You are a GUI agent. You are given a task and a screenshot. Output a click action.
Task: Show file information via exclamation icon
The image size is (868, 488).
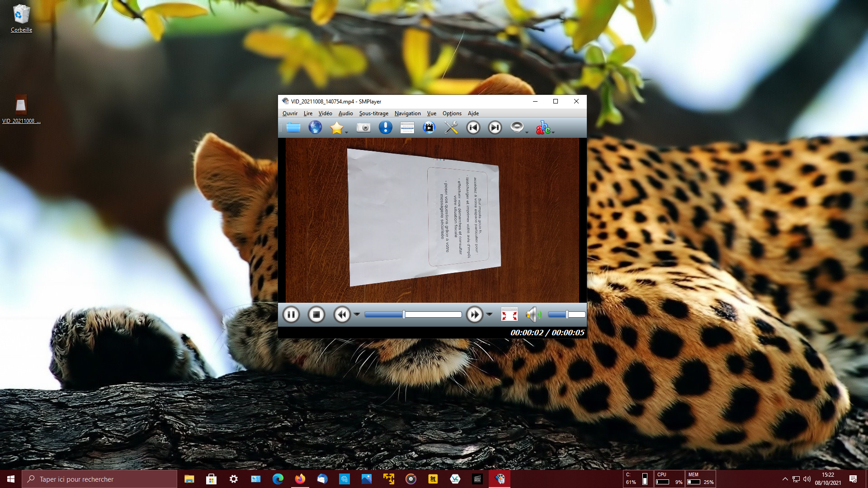click(385, 128)
